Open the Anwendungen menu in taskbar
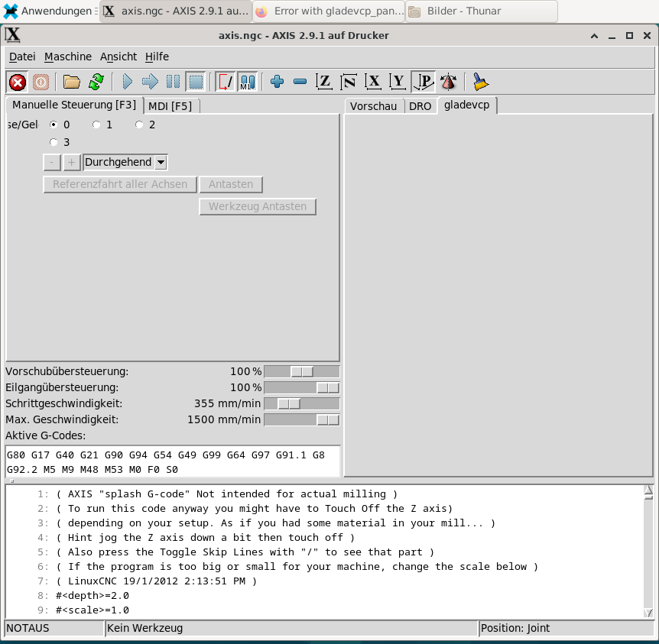This screenshot has height=644, width=659. point(50,11)
